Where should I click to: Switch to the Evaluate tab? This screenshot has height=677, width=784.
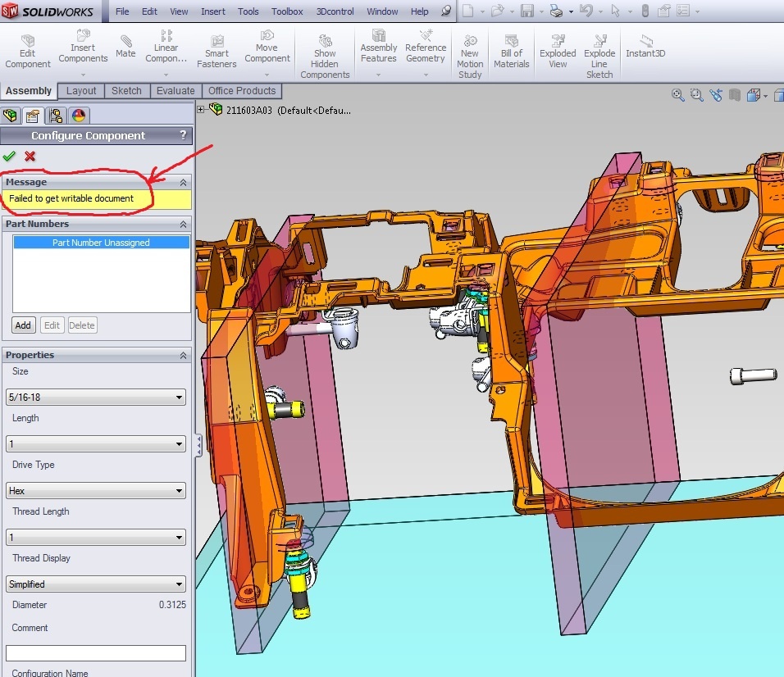pos(175,91)
